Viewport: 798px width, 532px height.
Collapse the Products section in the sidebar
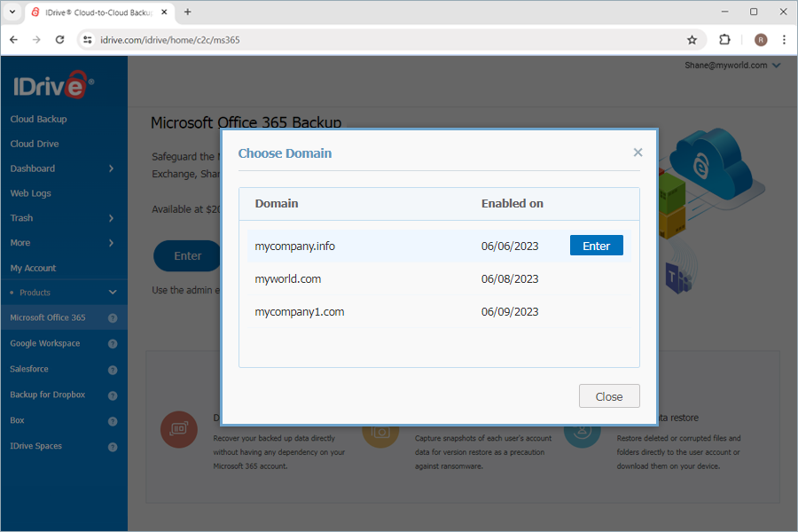click(x=113, y=292)
